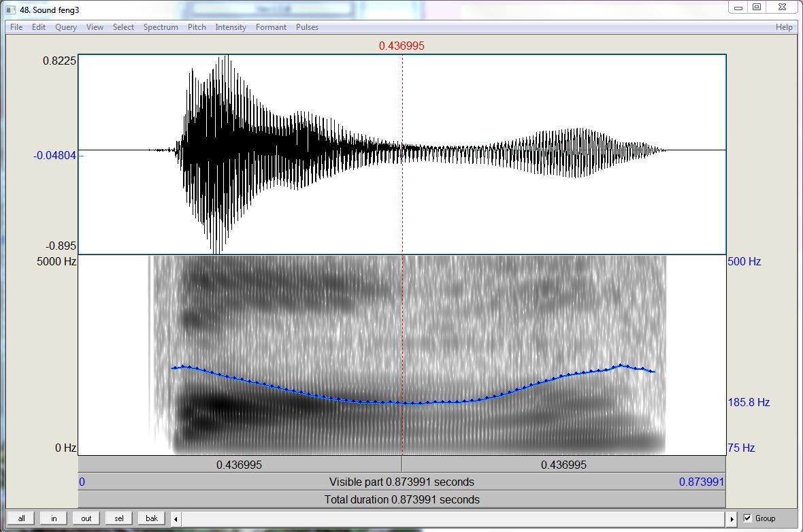Play the right 0.436995 segment bar
Image resolution: width=803 pixels, height=532 pixels.
click(564, 465)
